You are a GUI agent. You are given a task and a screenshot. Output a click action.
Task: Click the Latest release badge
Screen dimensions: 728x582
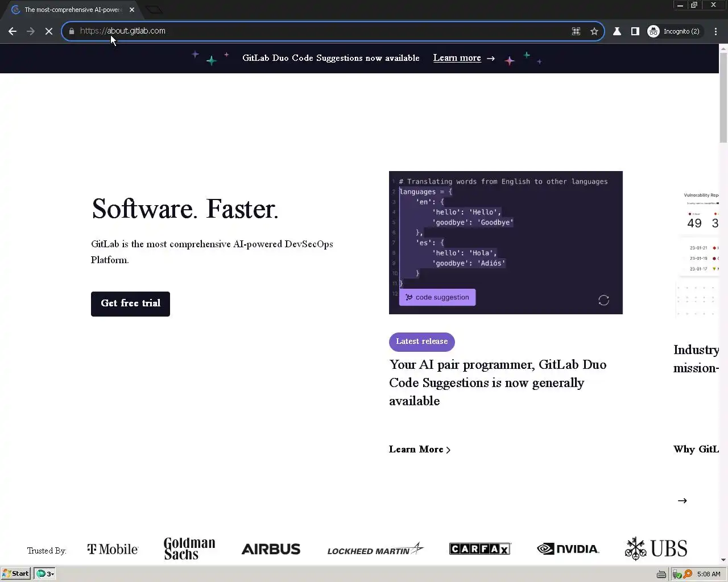(x=421, y=342)
